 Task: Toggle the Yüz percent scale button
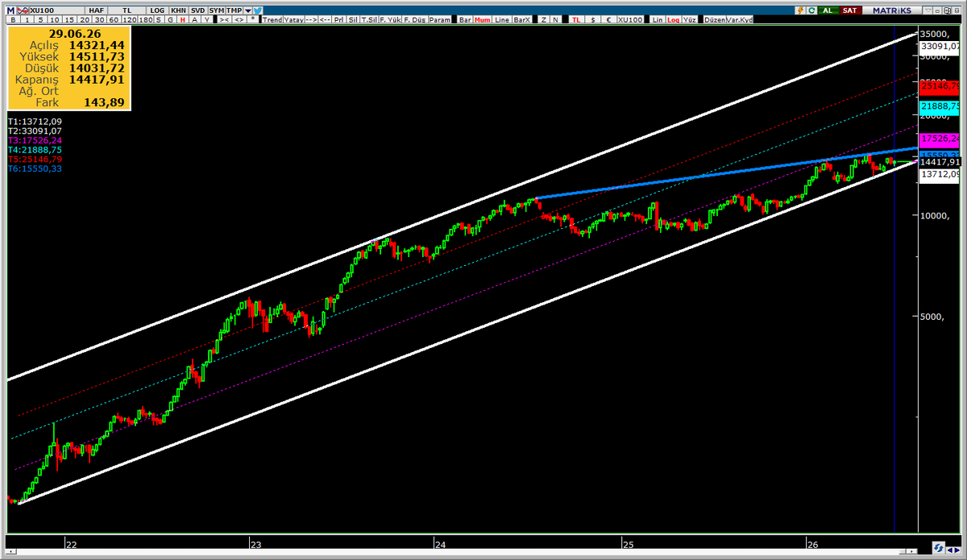pyautogui.click(x=689, y=19)
